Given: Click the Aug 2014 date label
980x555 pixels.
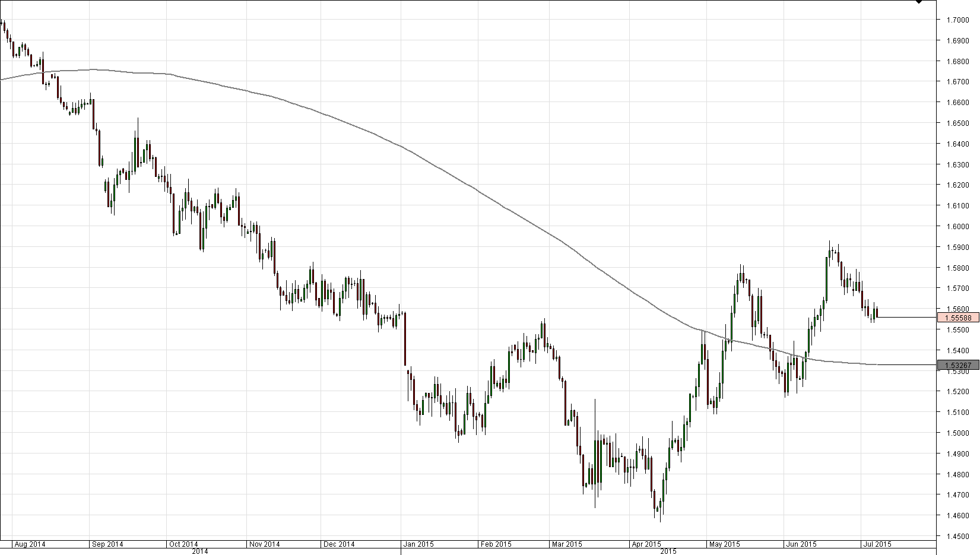Looking at the screenshot, I should 30,544.
